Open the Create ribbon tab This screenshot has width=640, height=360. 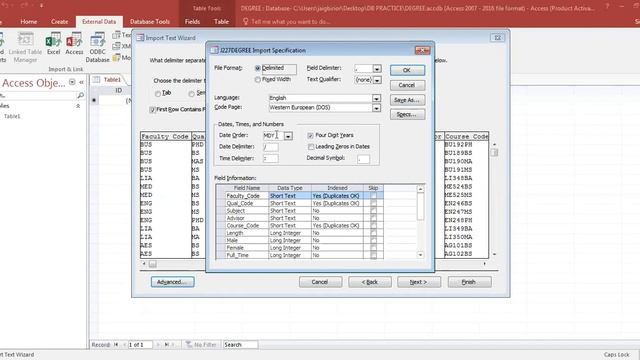(x=60, y=22)
